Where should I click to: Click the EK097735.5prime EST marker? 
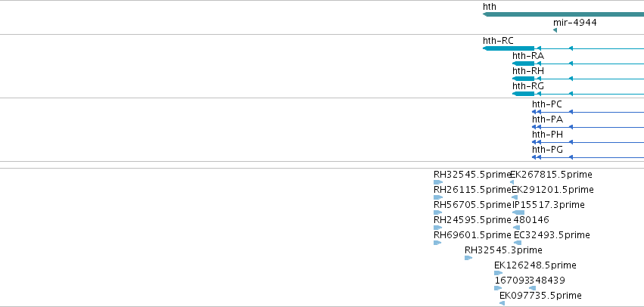click(502, 303)
